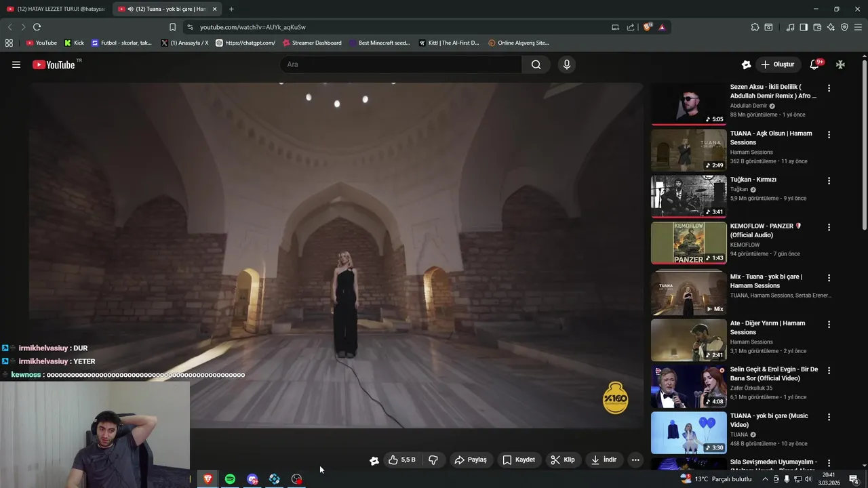The image size is (868, 488).
Task: Toggle the browser sidebar panel
Action: [804, 27]
